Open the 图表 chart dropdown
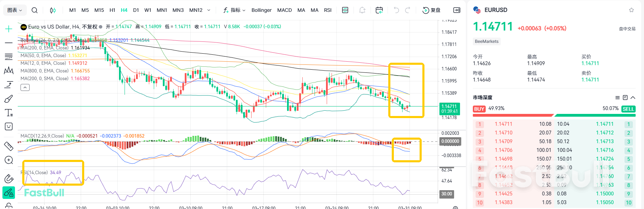This screenshot has width=644, height=209. [15, 10]
